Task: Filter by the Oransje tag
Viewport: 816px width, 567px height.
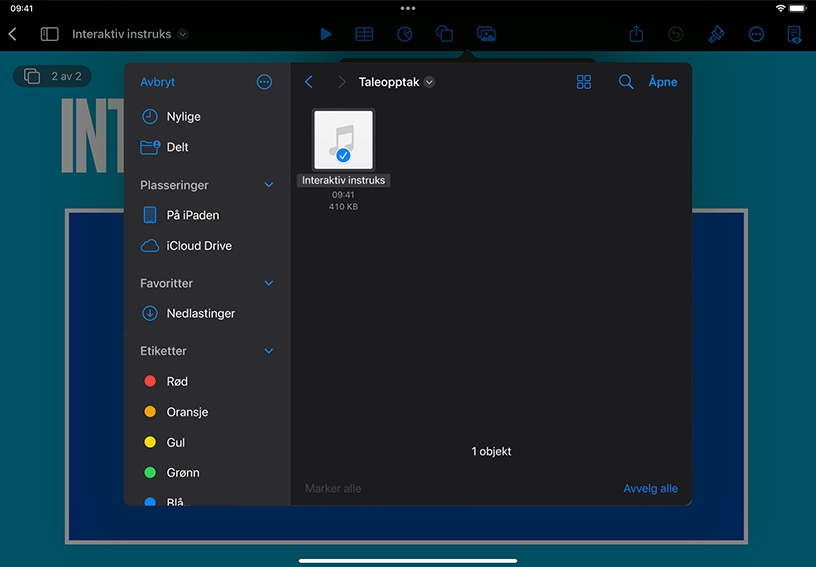Action: point(207,412)
